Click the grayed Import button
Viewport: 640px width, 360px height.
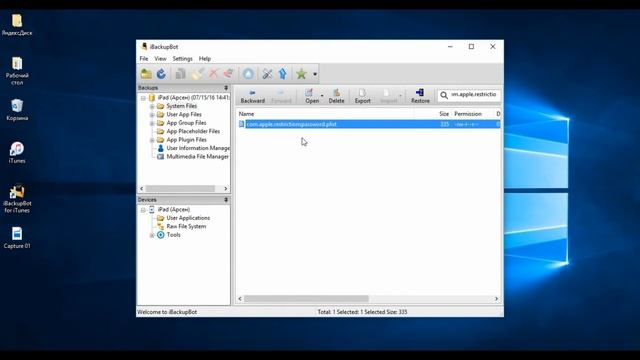(x=389, y=96)
